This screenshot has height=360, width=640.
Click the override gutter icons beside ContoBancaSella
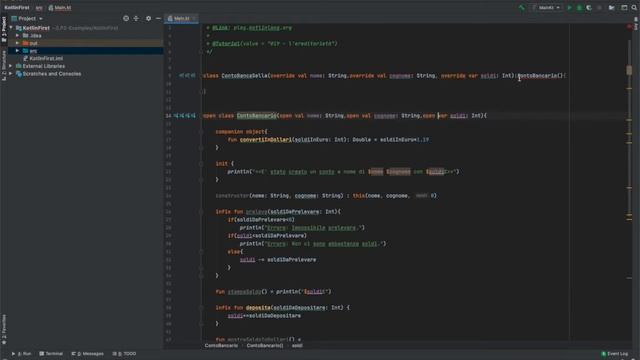(187, 76)
